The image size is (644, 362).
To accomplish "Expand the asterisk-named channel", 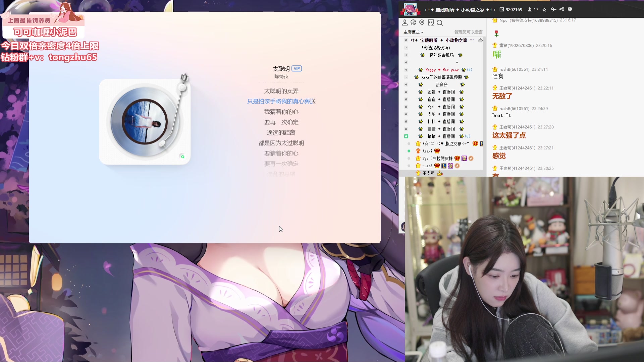I will [x=406, y=62].
